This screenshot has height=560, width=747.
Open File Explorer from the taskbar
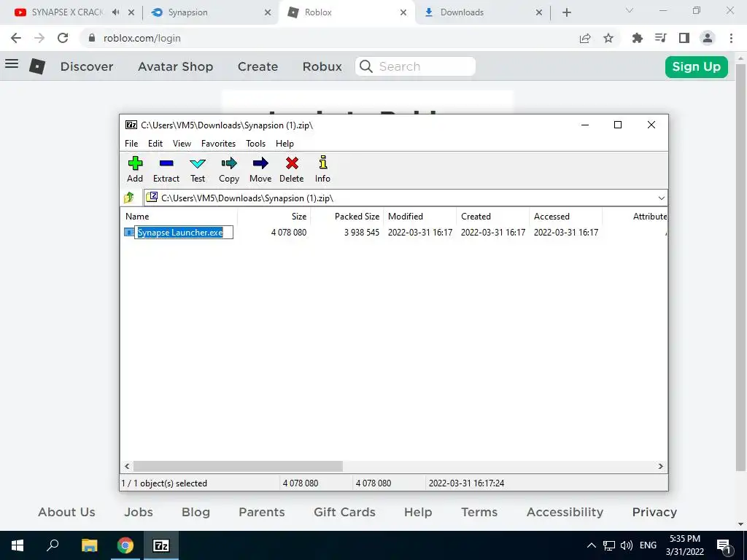click(89, 545)
